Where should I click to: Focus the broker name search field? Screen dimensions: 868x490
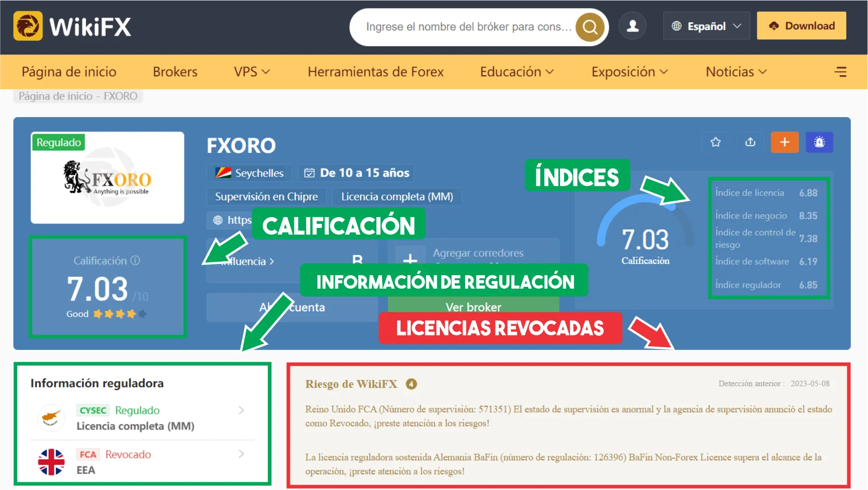468,27
